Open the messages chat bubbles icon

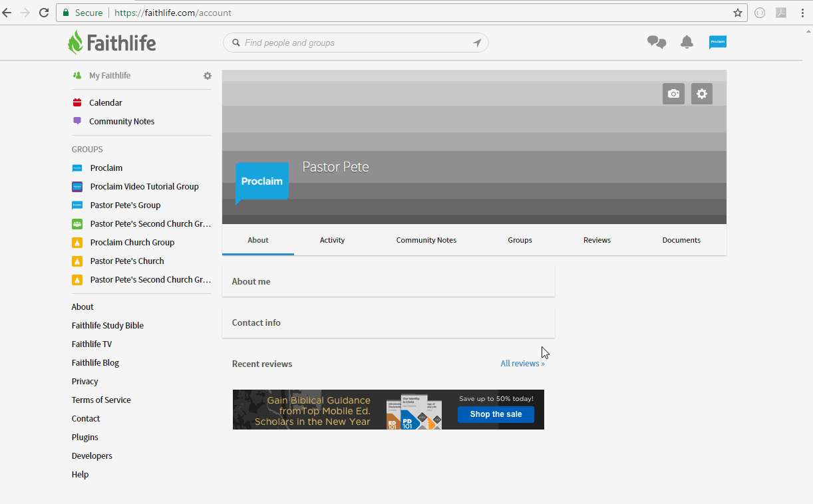657,43
